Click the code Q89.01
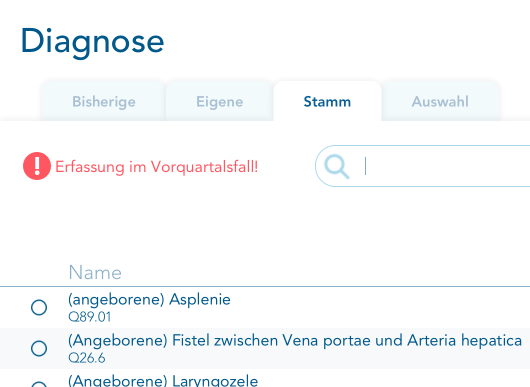The height and width of the screenshot is (387, 530). click(x=90, y=317)
